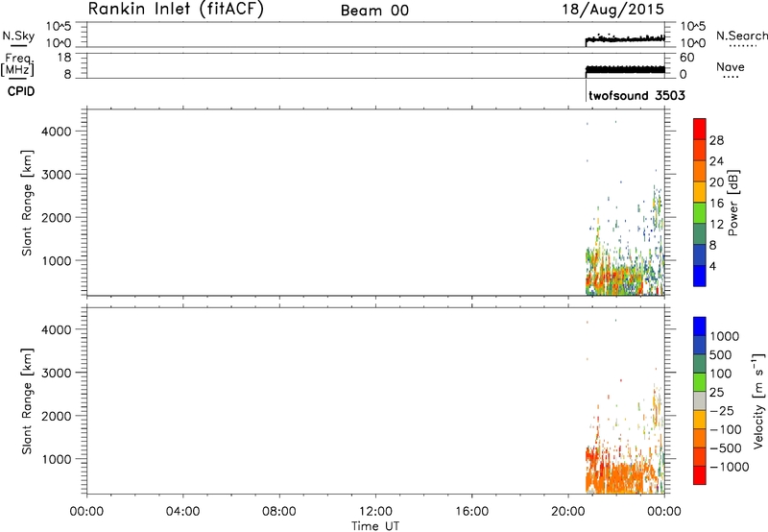Click the "Beam 00" header label
The image size is (768, 532).
374,11
